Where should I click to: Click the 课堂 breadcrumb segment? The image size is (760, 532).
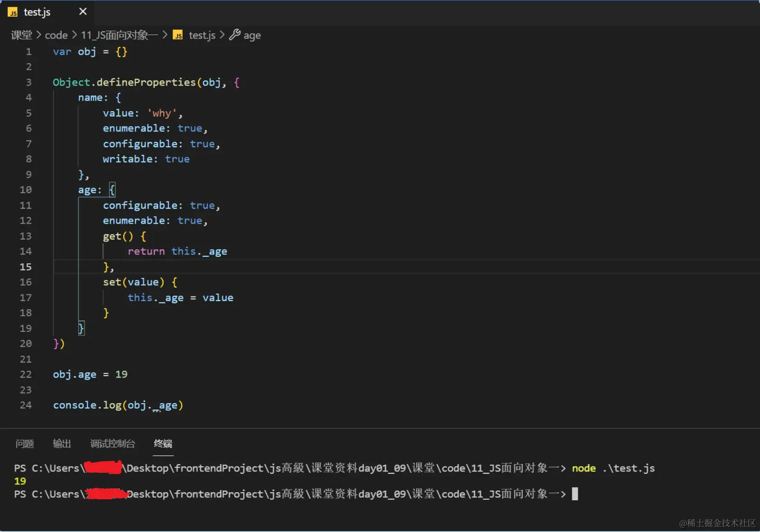pos(22,35)
